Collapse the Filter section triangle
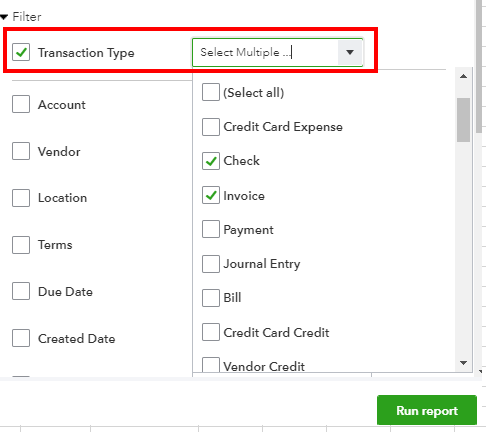The image size is (486, 432). point(4,17)
